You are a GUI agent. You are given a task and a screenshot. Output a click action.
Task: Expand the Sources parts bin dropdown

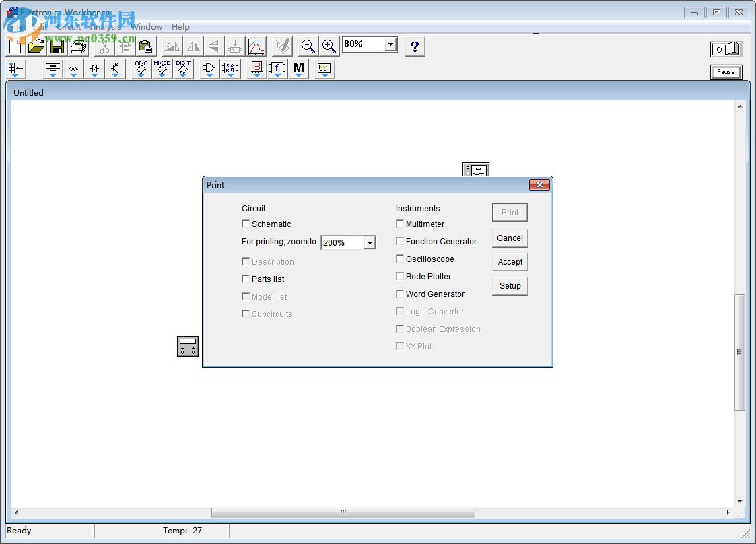53,69
